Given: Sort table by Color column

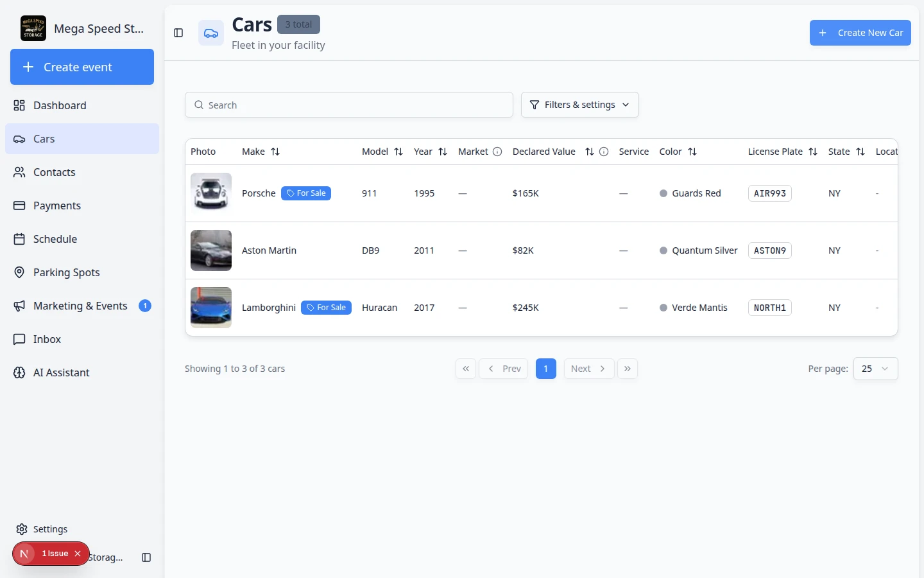Looking at the screenshot, I should tap(692, 152).
